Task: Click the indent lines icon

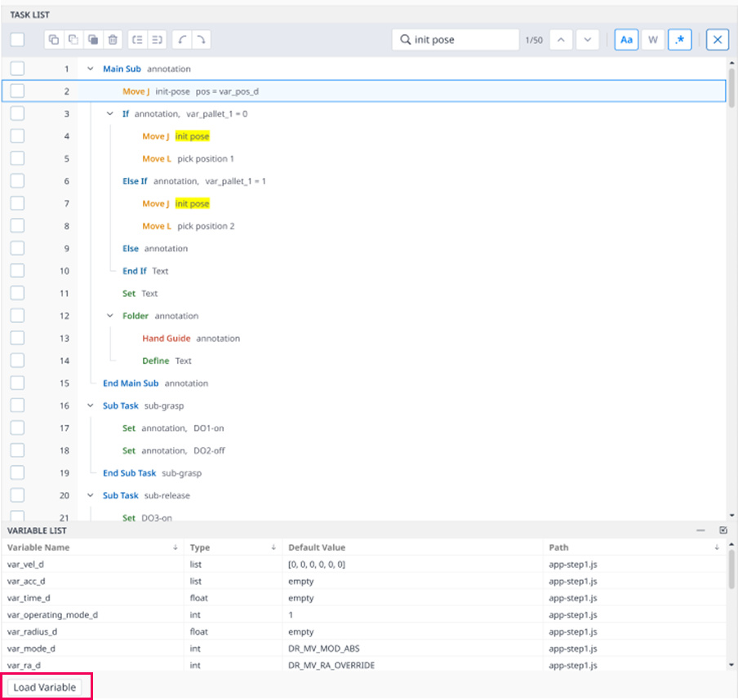Action: click(158, 39)
